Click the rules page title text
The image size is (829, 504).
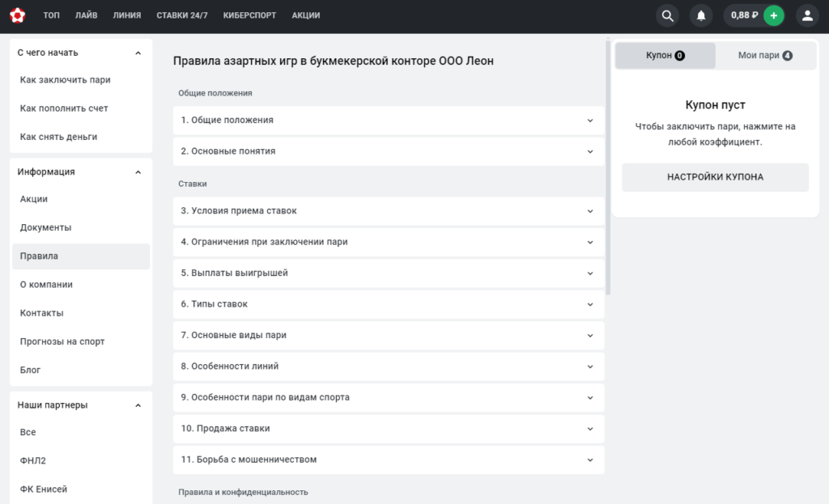point(334,61)
